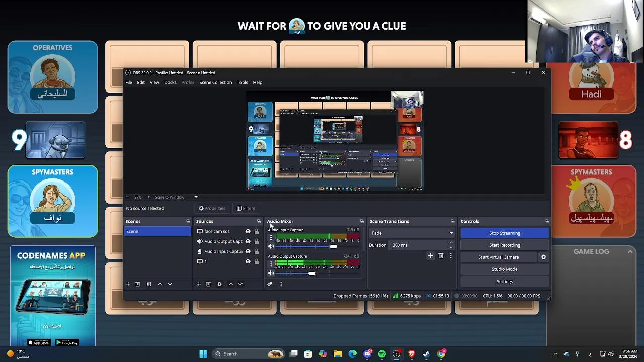Open transition properties three-dot menu
The height and width of the screenshot is (362, 644).
(x=450, y=256)
